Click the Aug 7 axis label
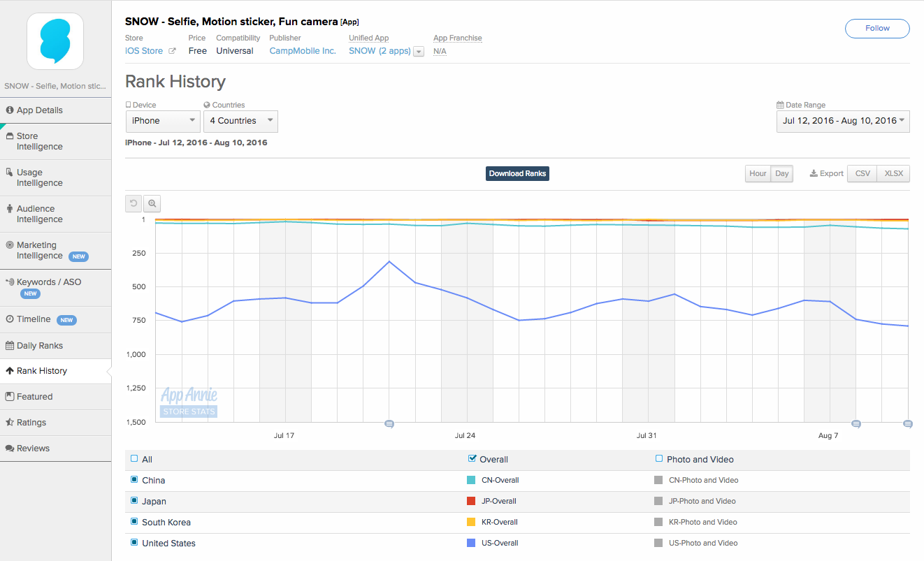The image size is (924, 561). point(828,435)
